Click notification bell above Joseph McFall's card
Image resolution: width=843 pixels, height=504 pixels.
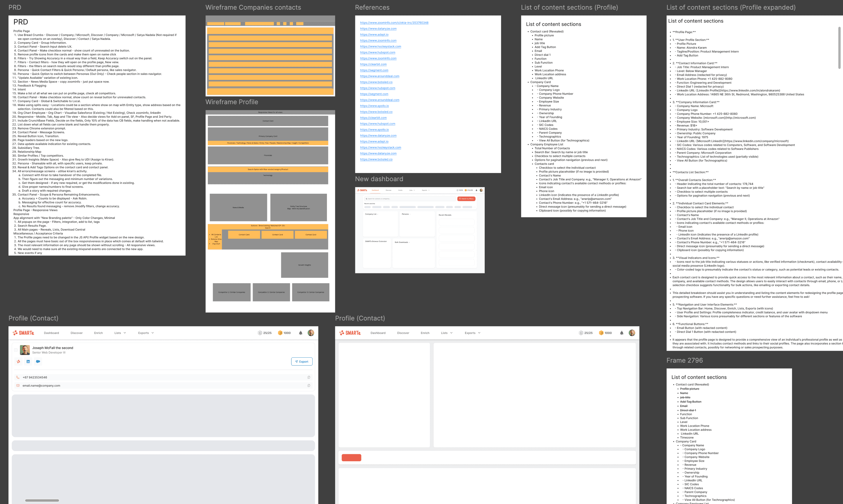pos(301,333)
